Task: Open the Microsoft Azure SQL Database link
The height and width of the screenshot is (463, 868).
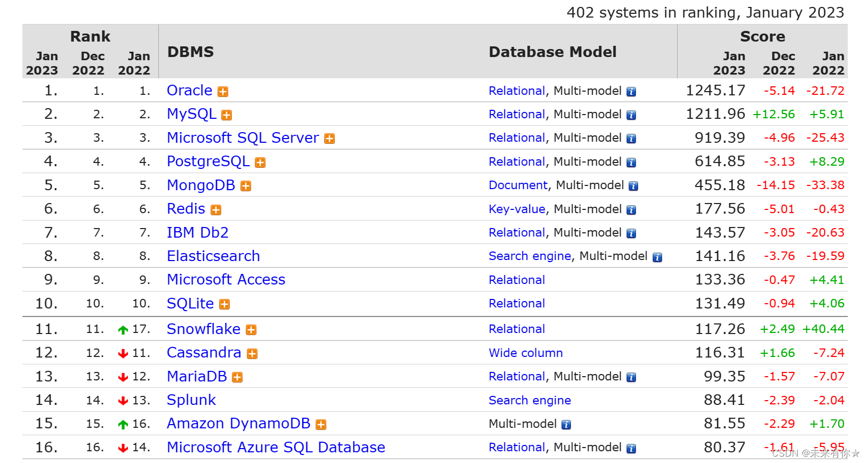Action: click(276, 447)
